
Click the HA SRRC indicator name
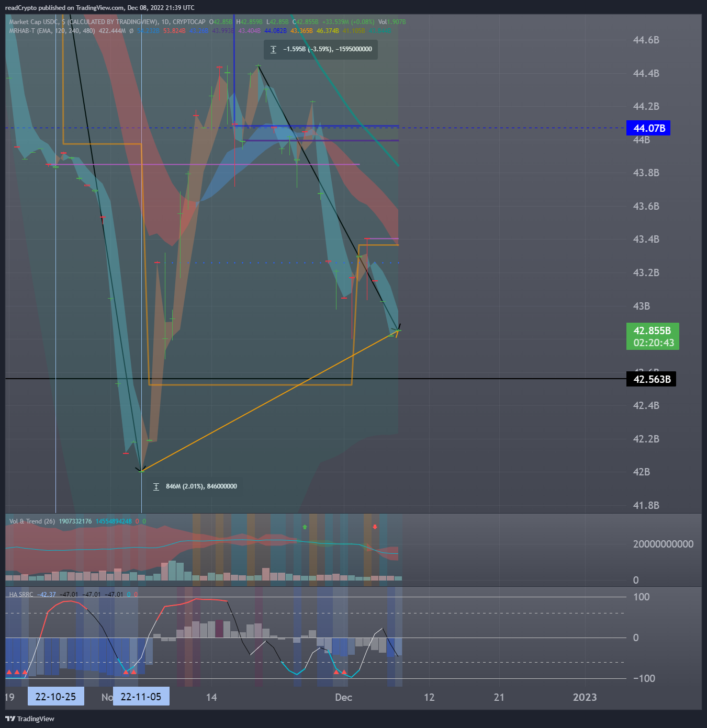pyautogui.click(x=21, y=595)
